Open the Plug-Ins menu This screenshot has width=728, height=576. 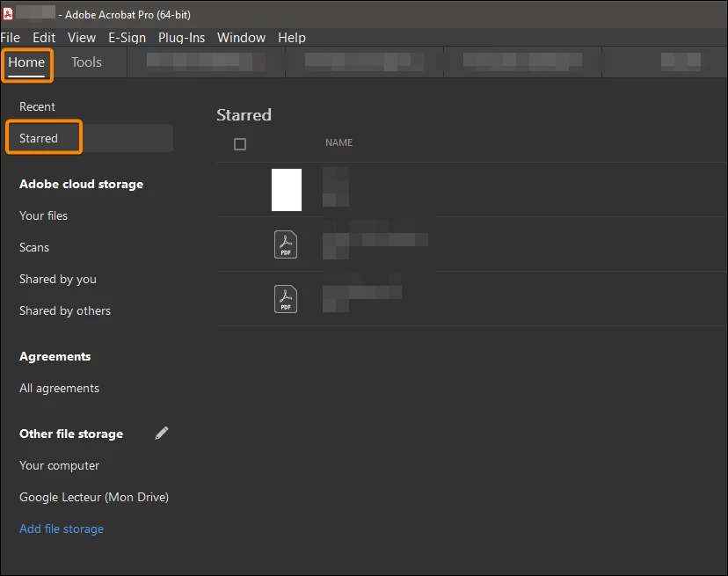pos(181,38)
